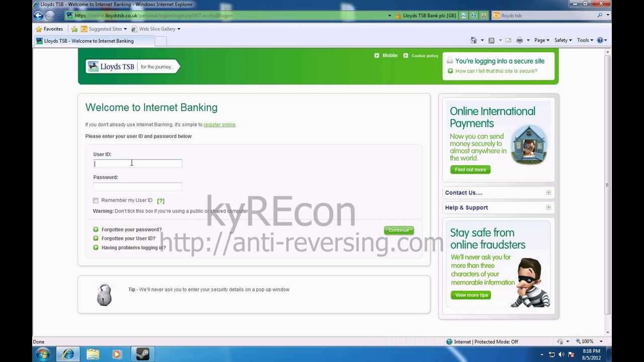Click Having problems logging in? link
This screenshot has width=644, height=362.
click(133, 247)
